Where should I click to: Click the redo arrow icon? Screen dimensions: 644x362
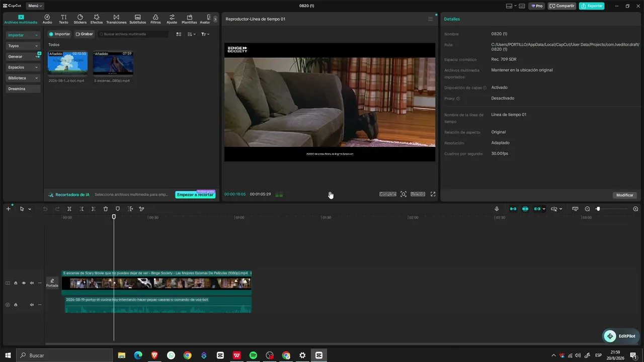click(x=57, y=209)
